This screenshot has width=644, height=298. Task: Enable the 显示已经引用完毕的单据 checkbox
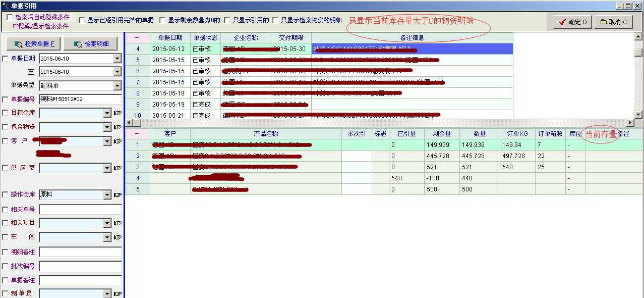click(82, 20)
